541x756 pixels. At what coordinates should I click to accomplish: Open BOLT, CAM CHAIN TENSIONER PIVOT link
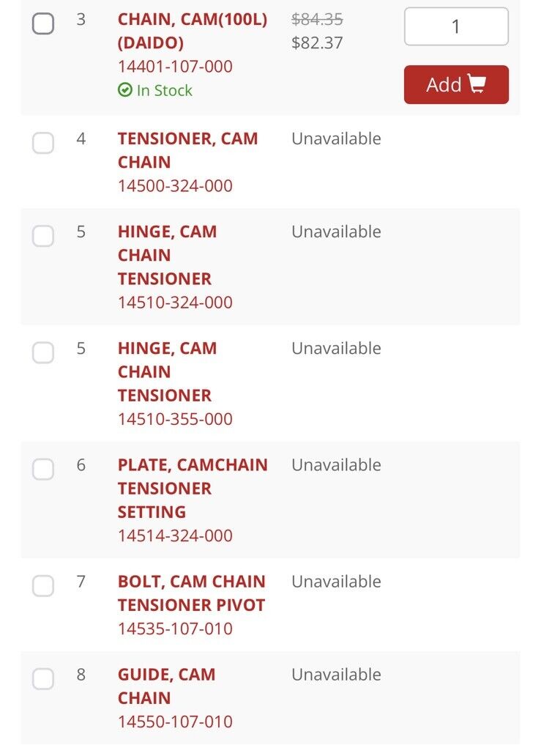tap(191, 593)
